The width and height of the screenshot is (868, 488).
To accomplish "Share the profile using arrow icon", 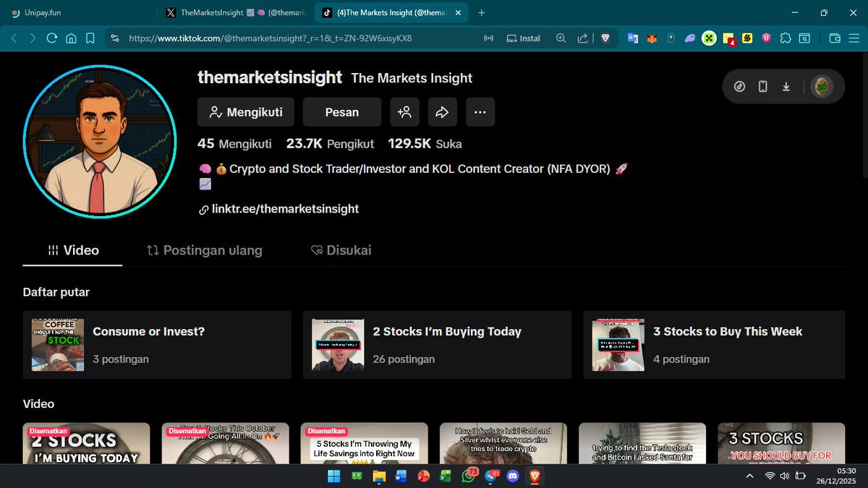I will point(443,112).
